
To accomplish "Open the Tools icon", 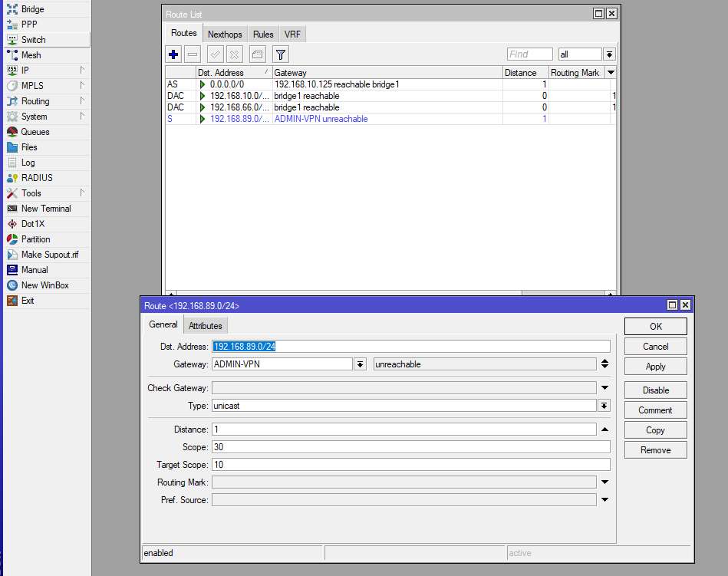I will (x=12, y=193).
